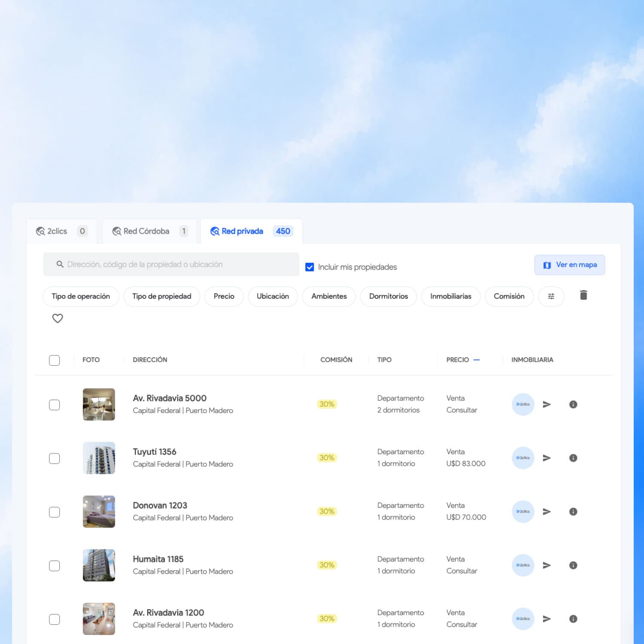Click the Ver en mapa button
644x644 pixels.
pyautogui.click(x=570, y=265)
